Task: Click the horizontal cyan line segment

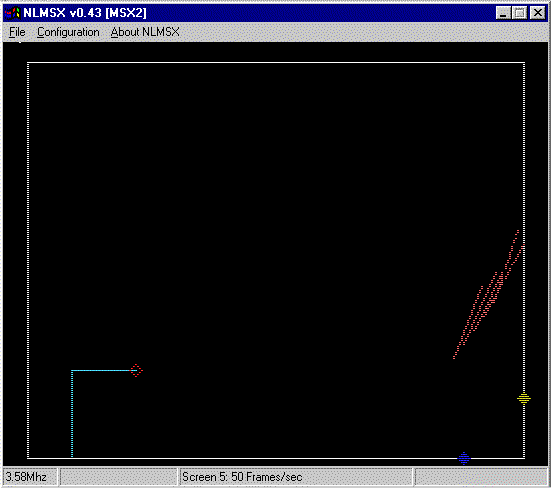Action: [101, 370]
